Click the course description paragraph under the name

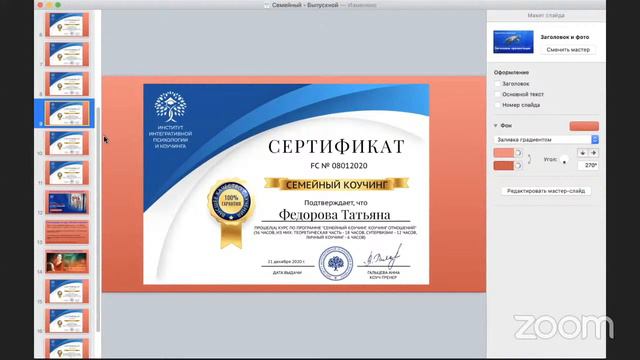coord(335,232)
